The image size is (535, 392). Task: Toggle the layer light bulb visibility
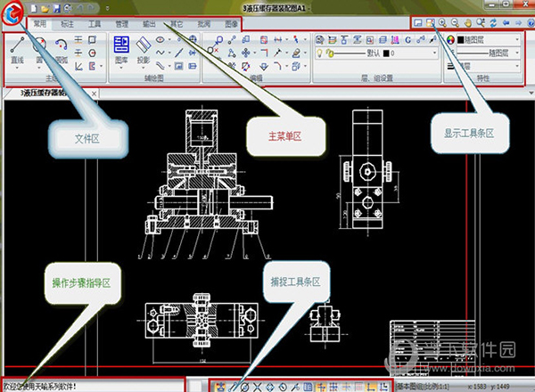(319, 54)
